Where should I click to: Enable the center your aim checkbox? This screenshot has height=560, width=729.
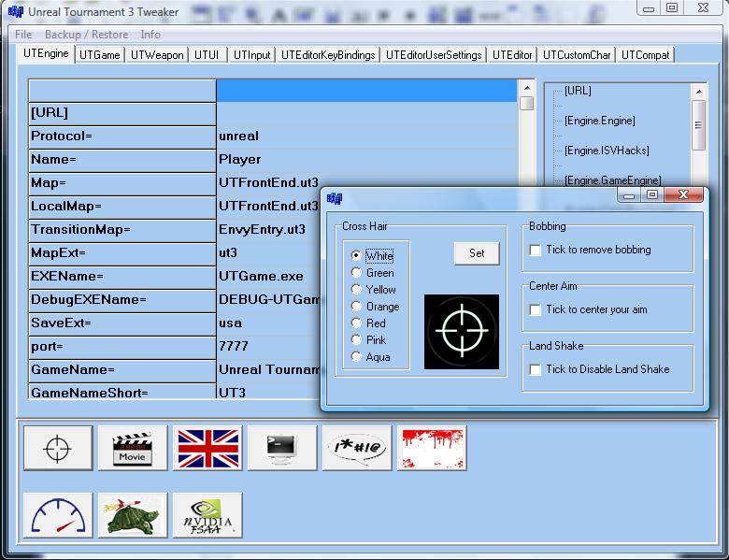pyautogui.click(x=536, y=310)
